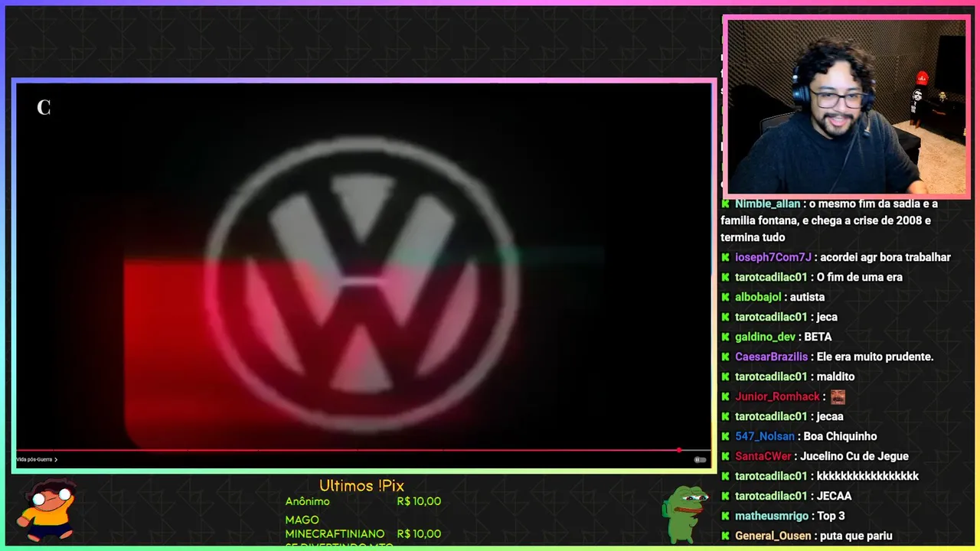The width and height of the screenshot is (980, 551).
Task: Click the red scrubber handle on the progress bar
Action: [678, 450]
